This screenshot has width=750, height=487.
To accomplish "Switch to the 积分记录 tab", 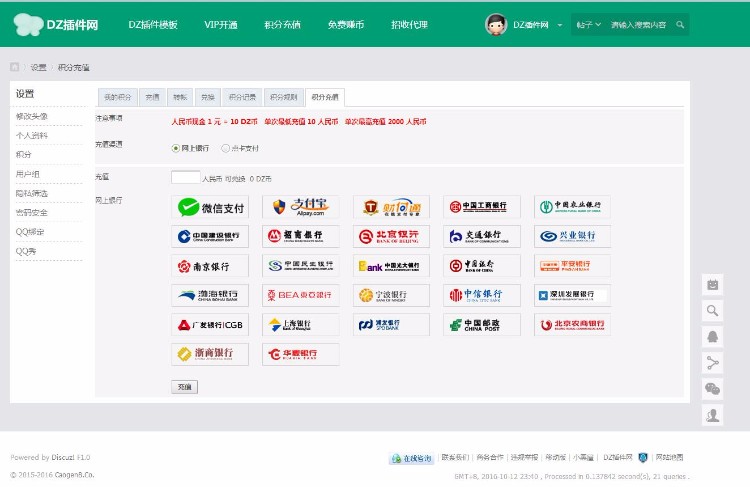I will 242,97.
